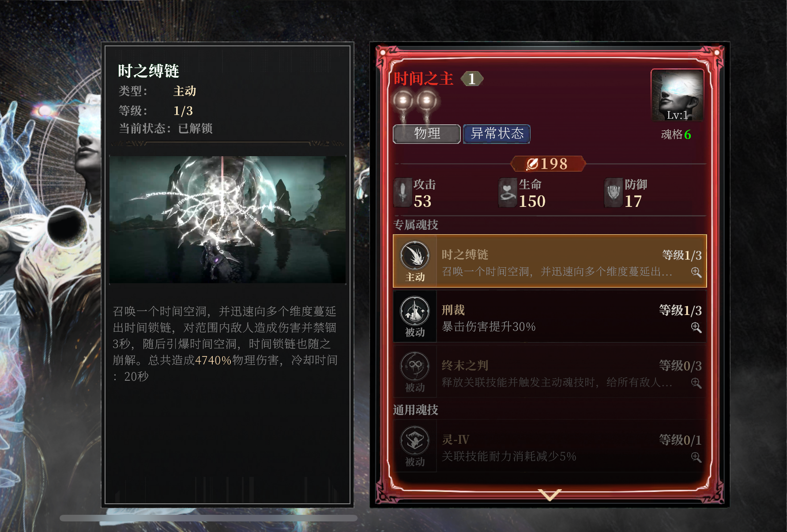Select the 异常状态 attribute tag
Viewport: 787px width, 532px height.
[497, 134]
